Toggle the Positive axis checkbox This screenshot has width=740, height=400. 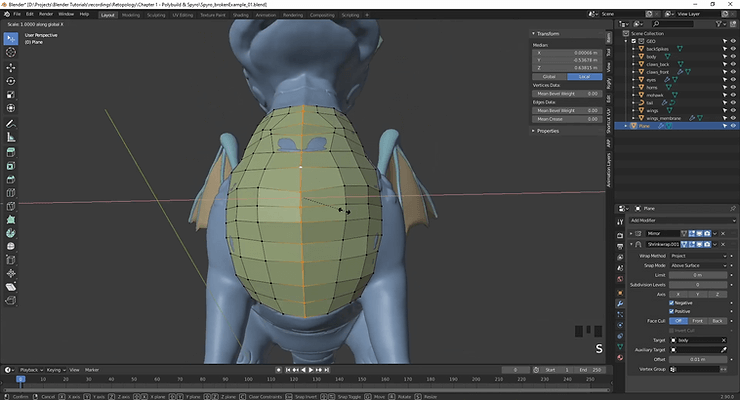671,311
